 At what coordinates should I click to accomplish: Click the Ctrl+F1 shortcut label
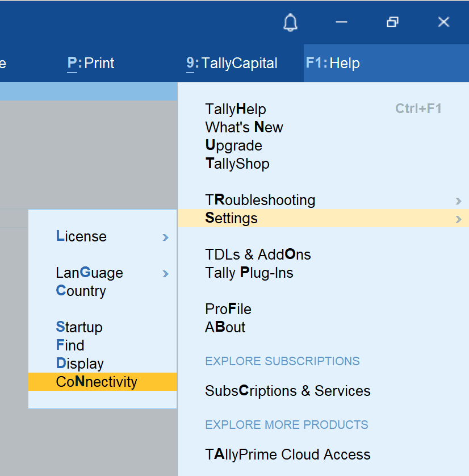click(x=418, y=108)
